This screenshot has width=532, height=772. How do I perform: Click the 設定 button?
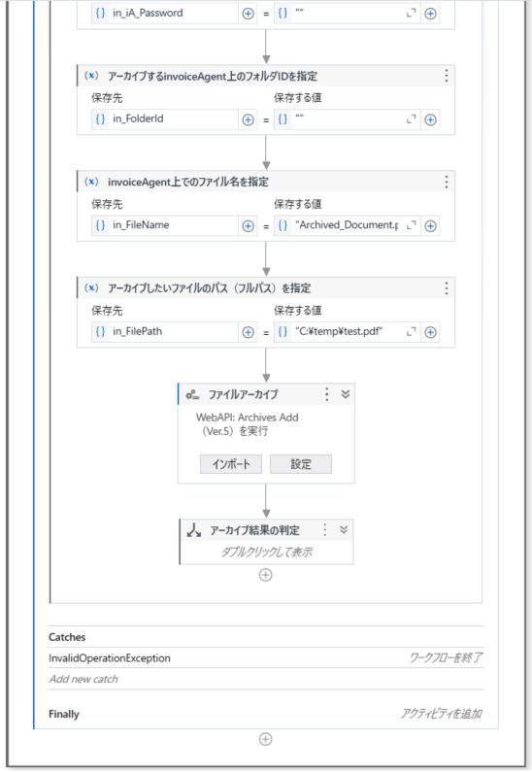point(301,464)
